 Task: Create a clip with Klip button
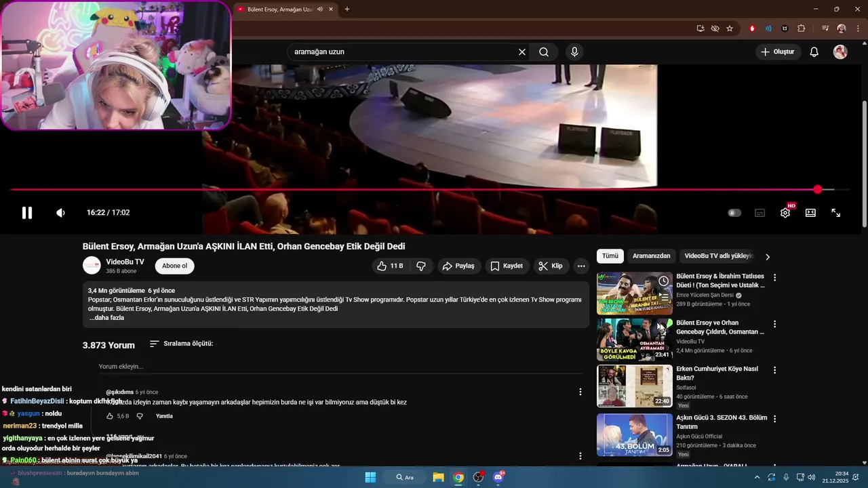(551, 266)
